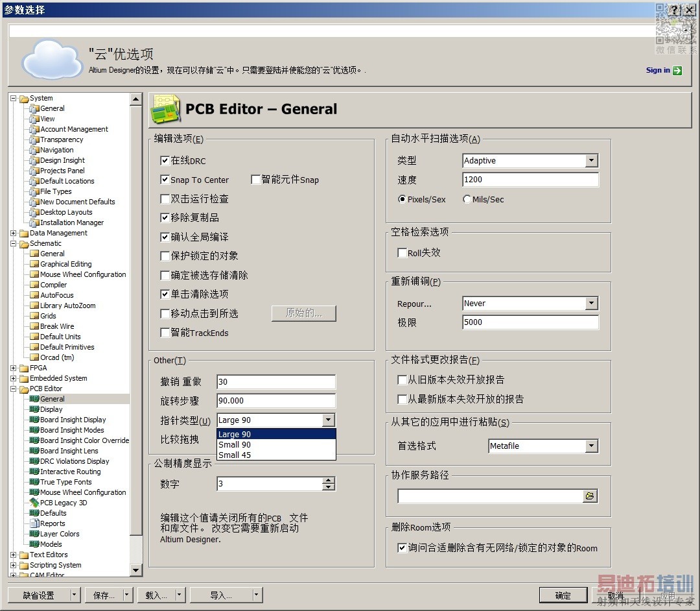
Task: Open Board Insight Modes page
Action: tap(72, 430)
